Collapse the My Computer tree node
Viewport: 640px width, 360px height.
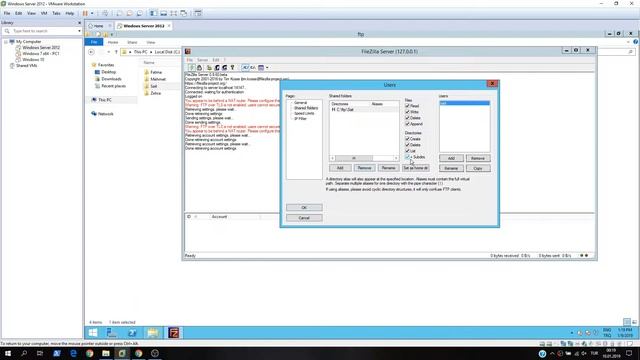point(6,42)
